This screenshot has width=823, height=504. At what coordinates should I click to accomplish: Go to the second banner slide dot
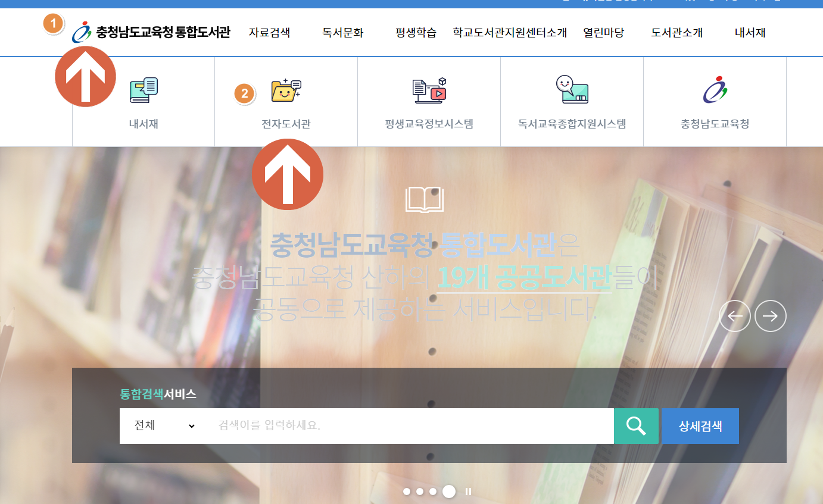(420, 492)
